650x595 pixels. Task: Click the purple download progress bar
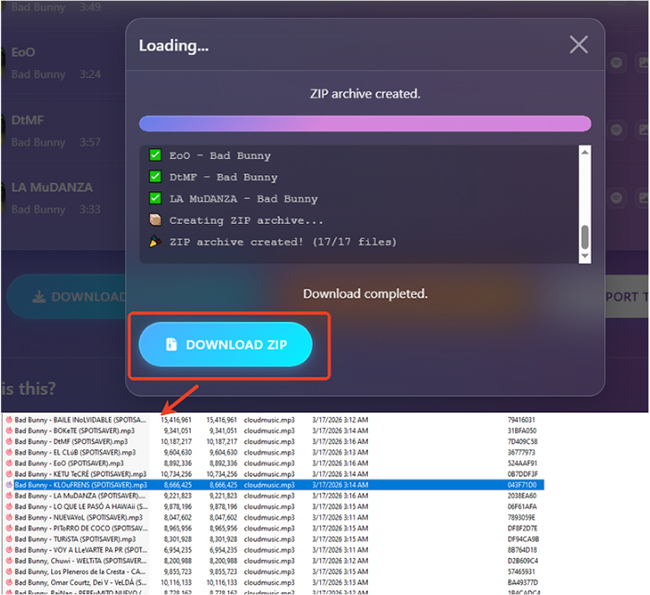[x=365, y=124]
